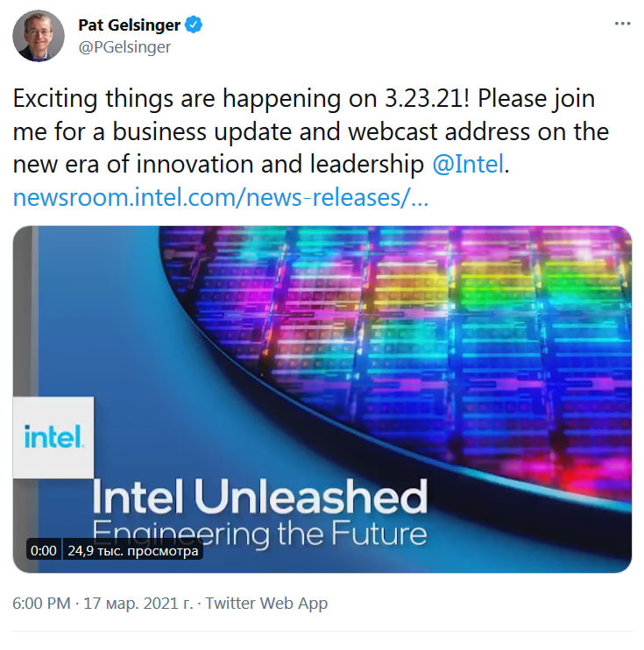644x650 pixels.
Task: Open the @PGelsinger handle
Action: click(125, 47)
